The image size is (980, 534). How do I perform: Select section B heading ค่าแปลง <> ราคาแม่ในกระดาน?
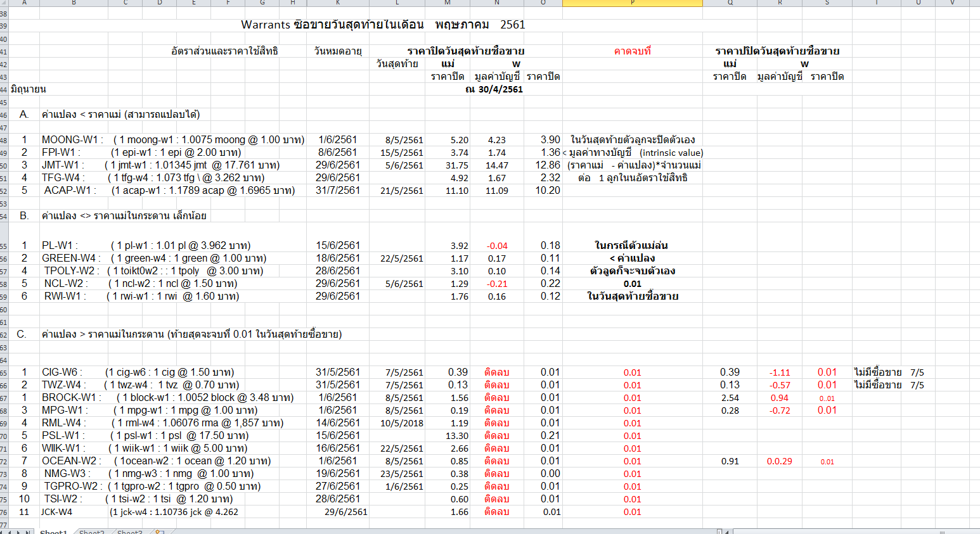[x=124, y=215]
